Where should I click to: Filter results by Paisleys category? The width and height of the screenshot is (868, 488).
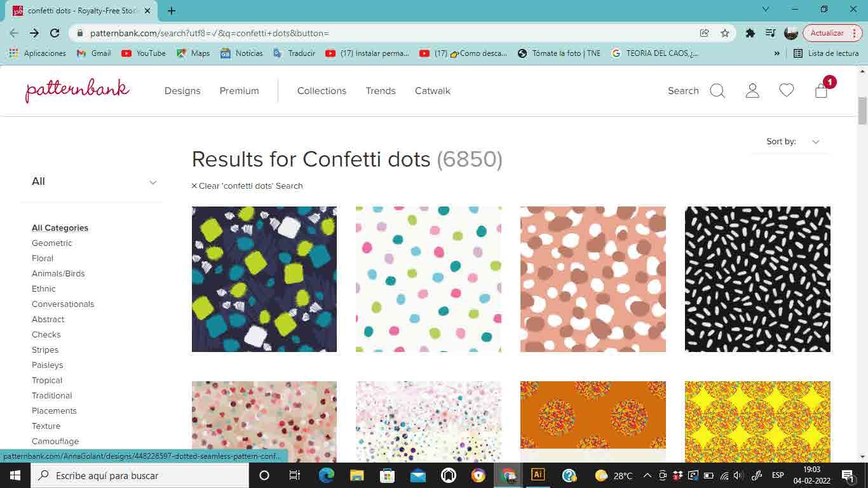[x=48, y=365]
